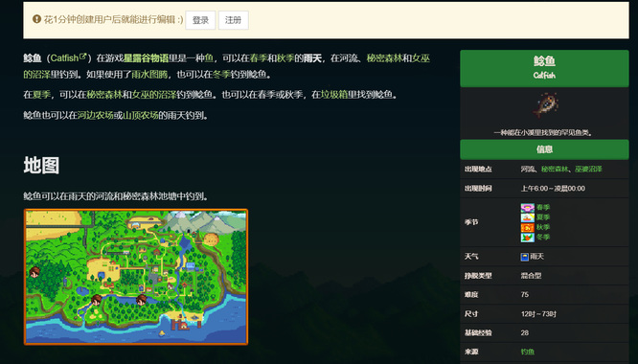Click the summer season icon in the infobox
Image resolution: width=638 pixels, height=364 pixels.
click(x=527, y=217)
